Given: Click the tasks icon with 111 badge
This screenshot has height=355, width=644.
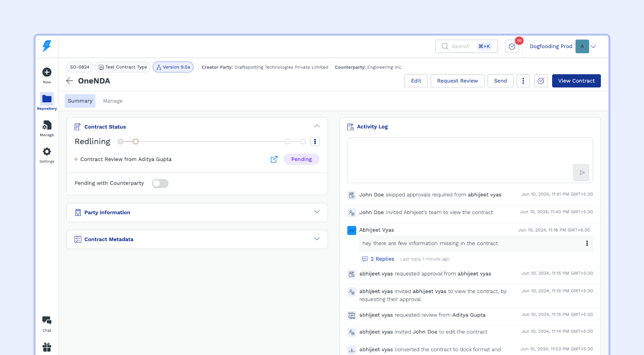Looking at the screenshot, I should pyautogui.click(x=512, y=47).
